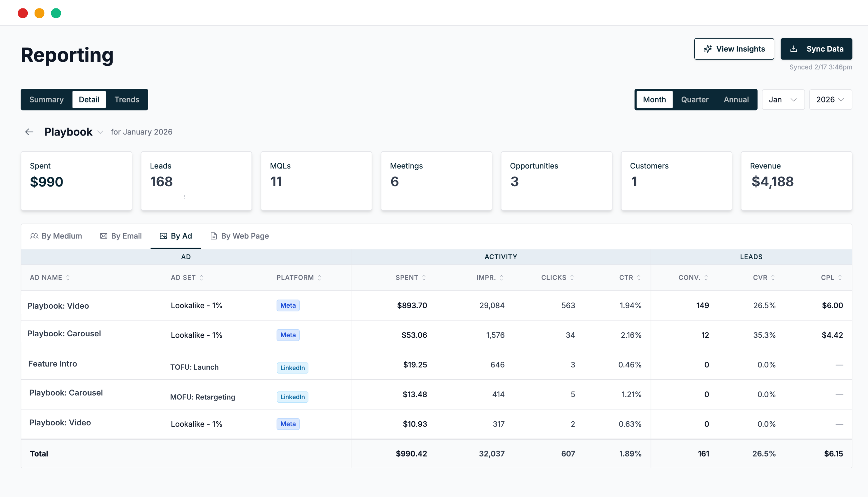
Task: Sort by Ad Name column arrows
Action: tap(68, 277)
